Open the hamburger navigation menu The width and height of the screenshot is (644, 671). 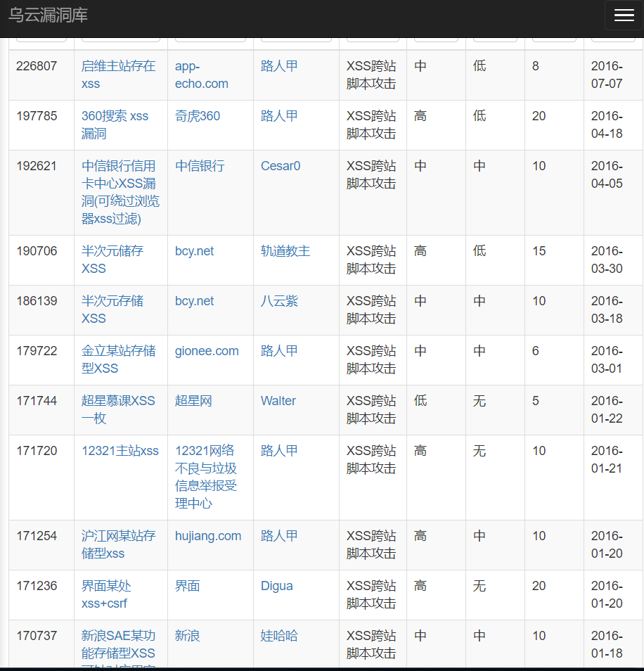tap(624, 15)
